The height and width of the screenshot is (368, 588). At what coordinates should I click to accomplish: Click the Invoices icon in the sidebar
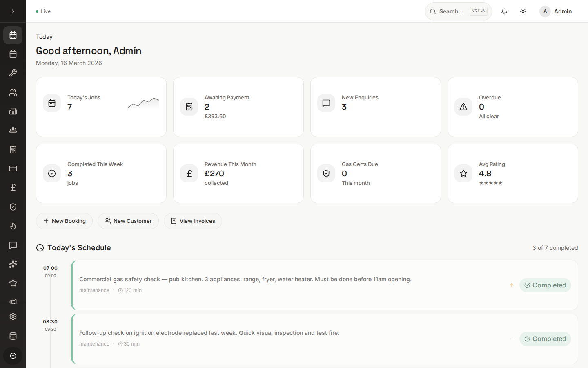pos(13,150)
